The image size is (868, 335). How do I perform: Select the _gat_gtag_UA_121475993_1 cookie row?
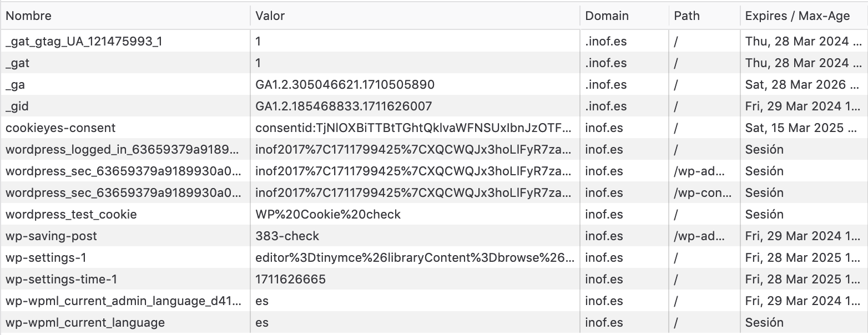(x=84, y=41)
